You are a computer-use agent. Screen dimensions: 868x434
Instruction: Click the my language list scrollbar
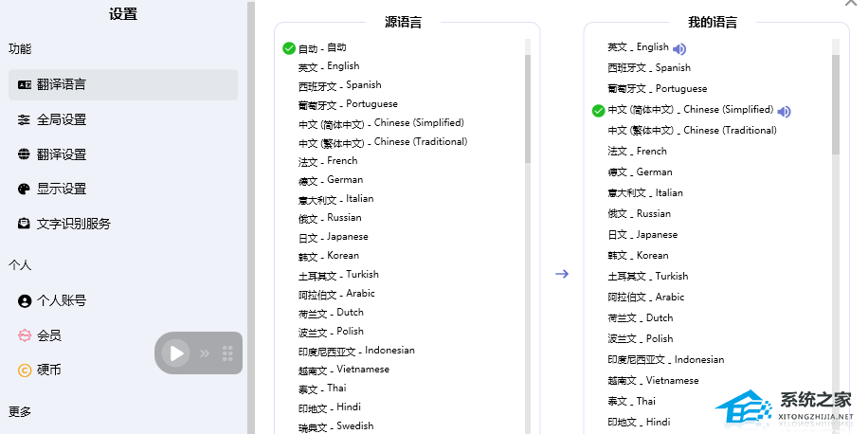835,104
